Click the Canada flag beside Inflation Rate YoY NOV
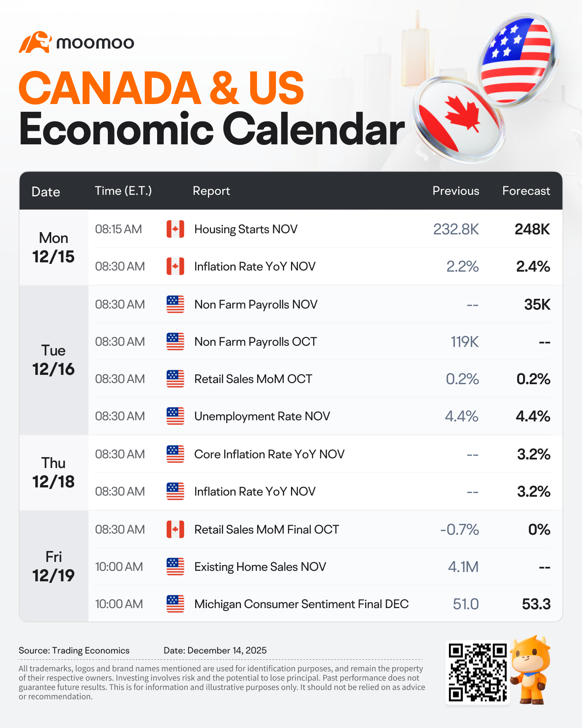The width and height of the screenshot is (582, 728). click(x=175, y=266)
